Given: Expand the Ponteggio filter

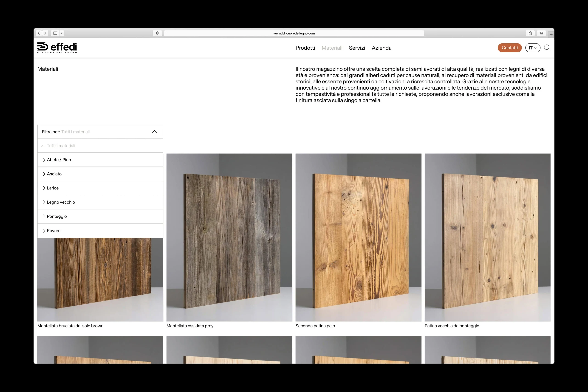Looking at the screenshot, I should click(100, 216).
